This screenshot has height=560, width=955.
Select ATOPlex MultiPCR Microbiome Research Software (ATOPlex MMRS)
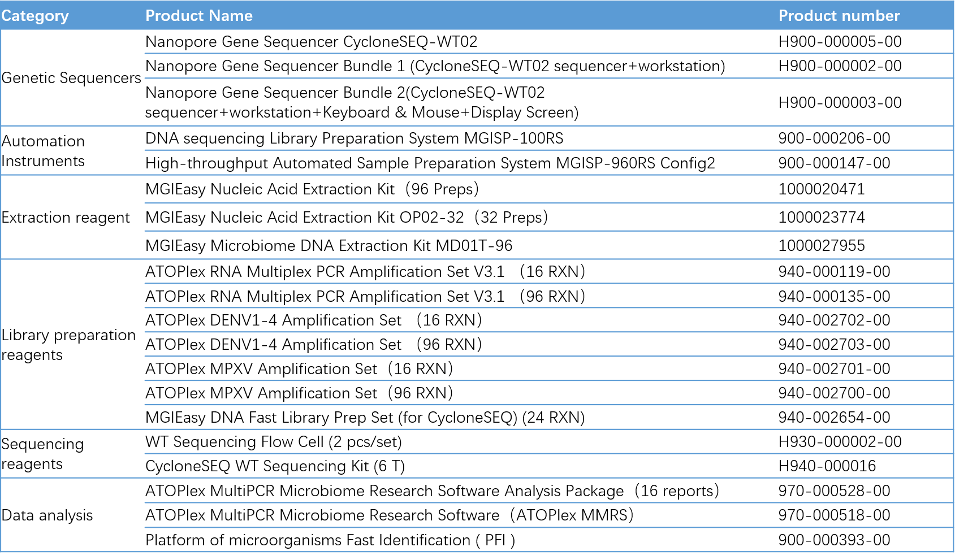[390, 515]
